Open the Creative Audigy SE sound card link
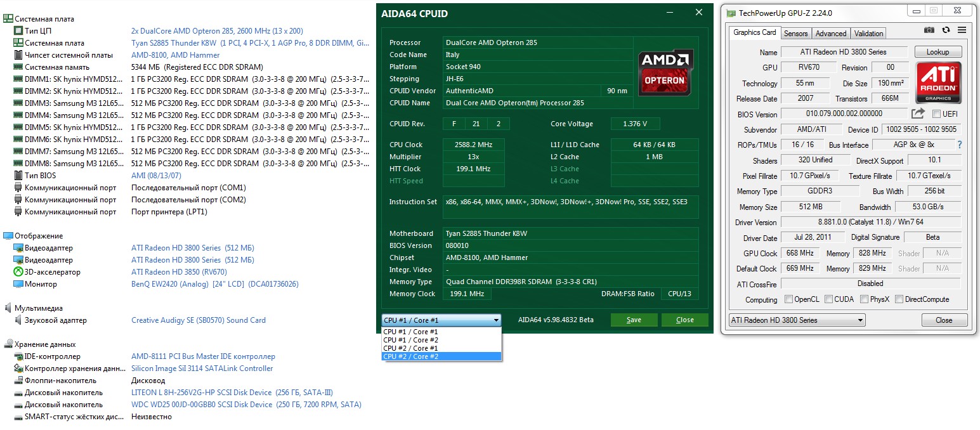Image resolution: width=980 pixels, height=430 pixels. coord(199,320)
